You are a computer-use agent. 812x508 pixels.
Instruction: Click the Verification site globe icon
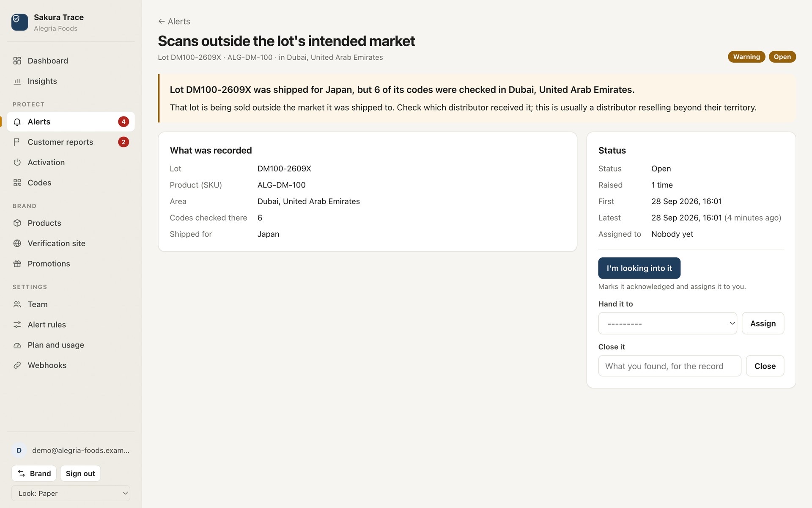click(17, 243)
